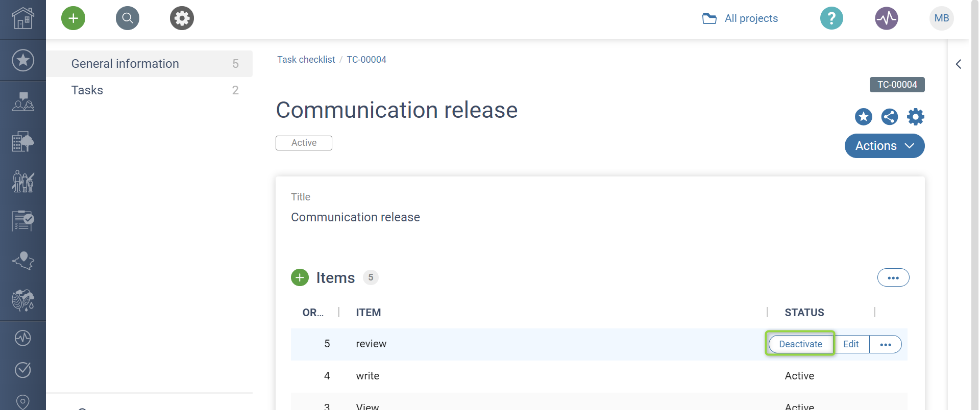980x410 pixels.
Task: Click the help question mark icon
Action: click(x=831, y=18)
